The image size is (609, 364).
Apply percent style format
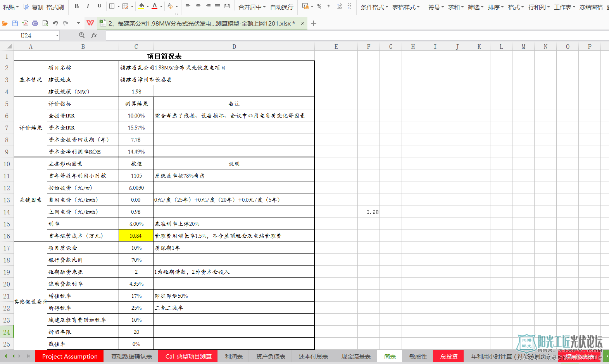(319, 6)
